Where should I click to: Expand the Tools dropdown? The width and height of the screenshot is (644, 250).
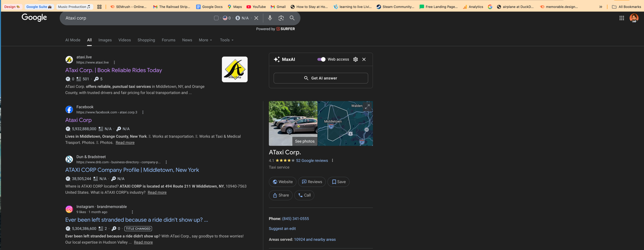(226, 40)
